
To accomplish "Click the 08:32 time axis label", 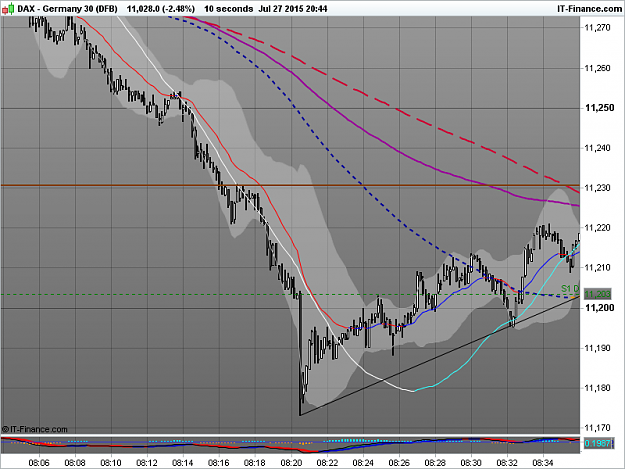I will [507, 463].
